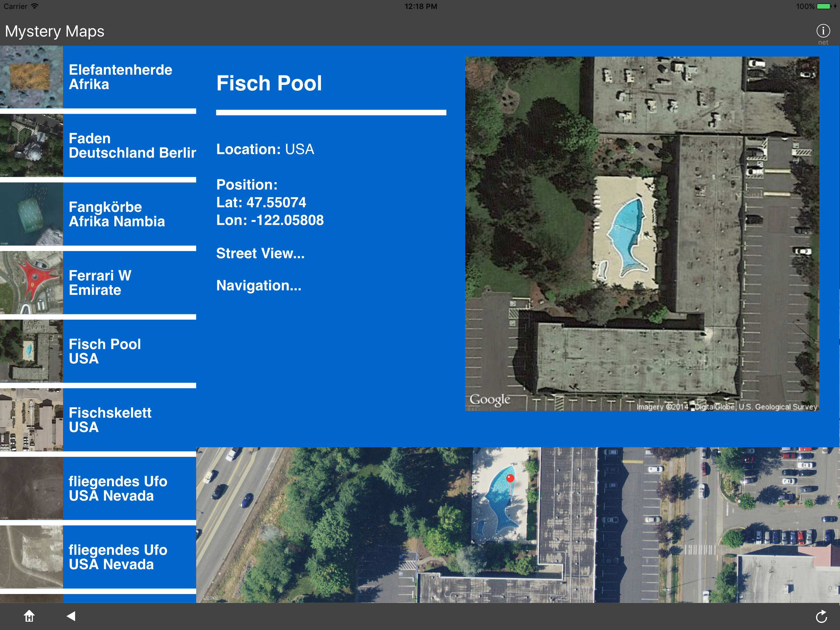Image resolution: width=840 pixels, height=630 pixels.
Task: Select Elefantenherde Afrika list entry
Action: point(121,77)
